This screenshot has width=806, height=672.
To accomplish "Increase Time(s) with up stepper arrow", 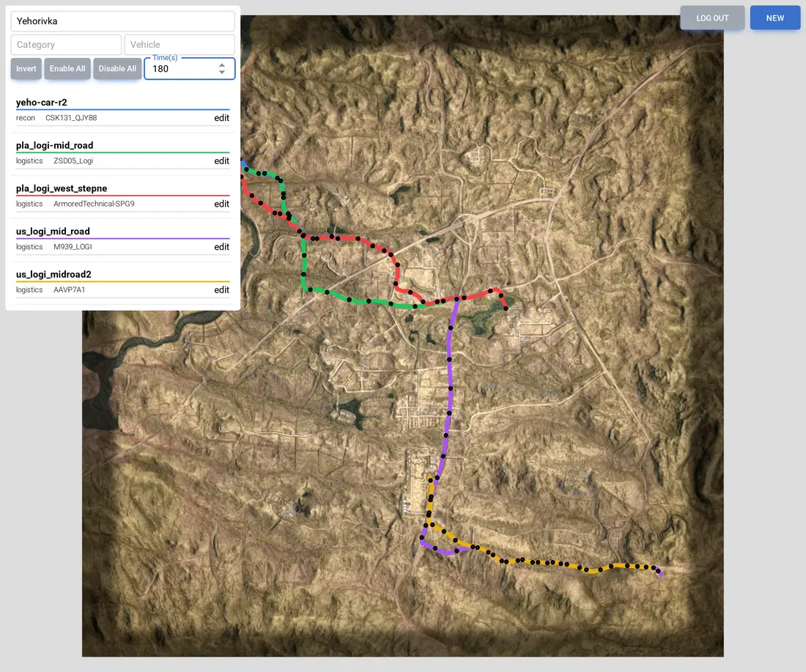I will (222, 65).
